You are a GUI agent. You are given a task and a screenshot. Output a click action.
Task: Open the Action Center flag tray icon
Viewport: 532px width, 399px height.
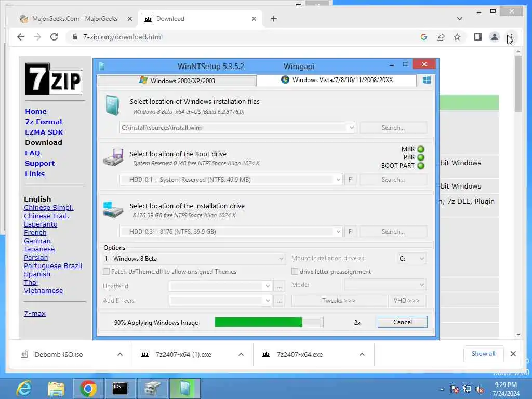454,390
